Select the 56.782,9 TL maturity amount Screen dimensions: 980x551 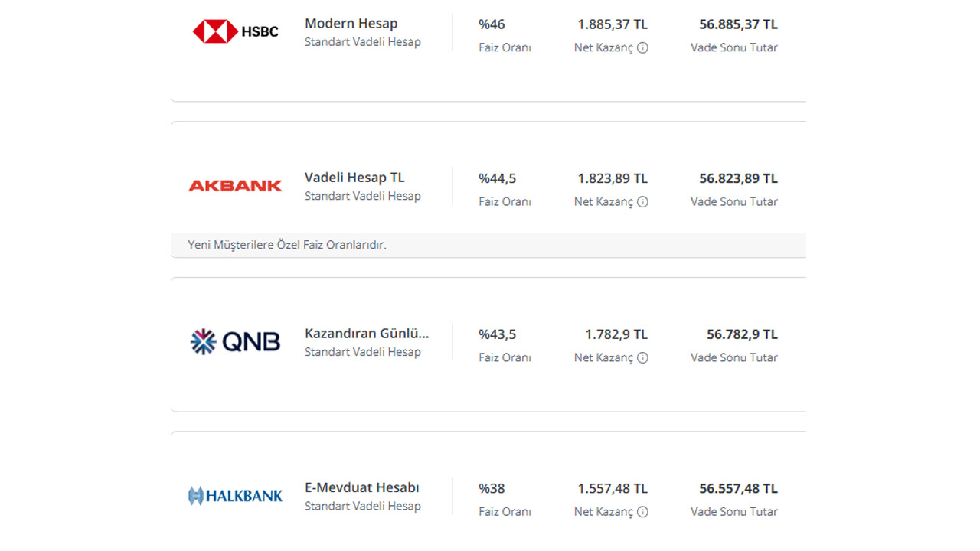point(742,334)
